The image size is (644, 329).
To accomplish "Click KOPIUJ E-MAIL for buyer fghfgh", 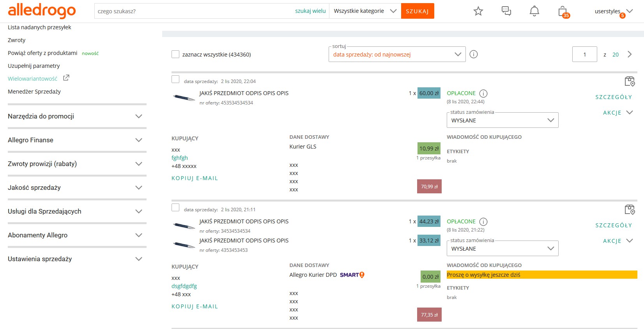I will (x=195, y=178).
